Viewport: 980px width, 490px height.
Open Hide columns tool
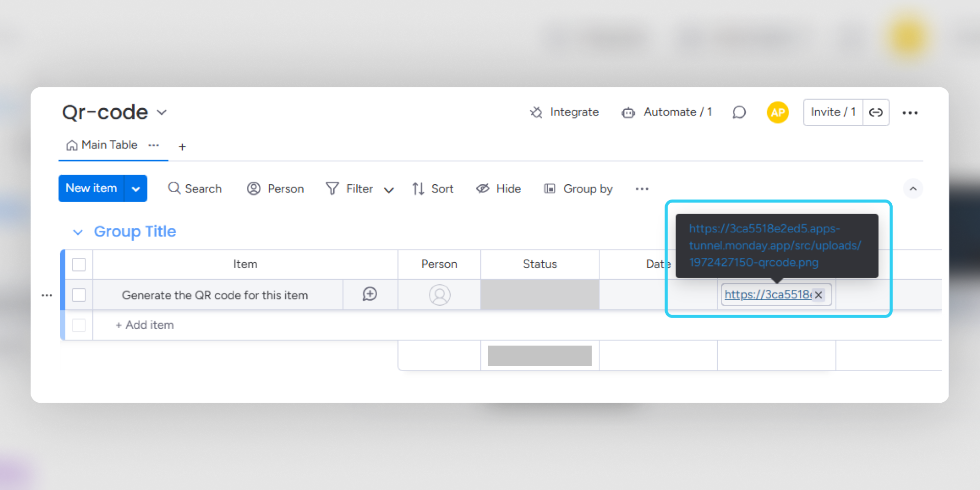pyautogui.click(x=499, y=189)
